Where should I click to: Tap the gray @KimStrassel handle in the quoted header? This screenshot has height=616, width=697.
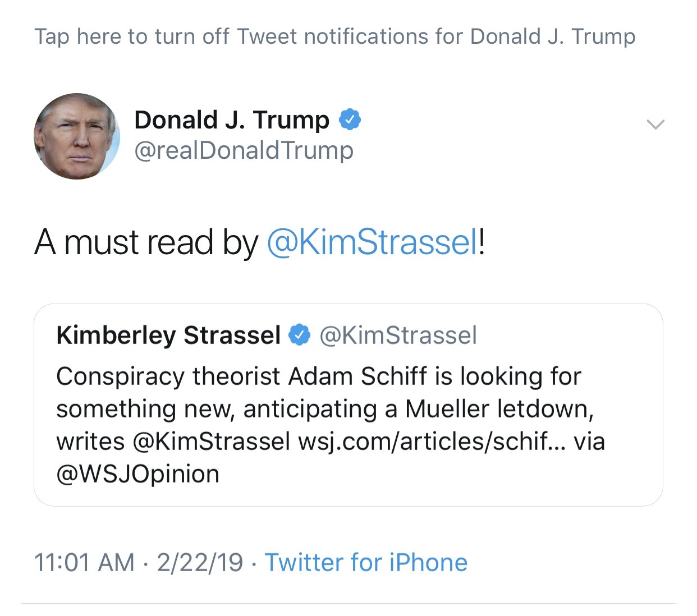[398, 335]
